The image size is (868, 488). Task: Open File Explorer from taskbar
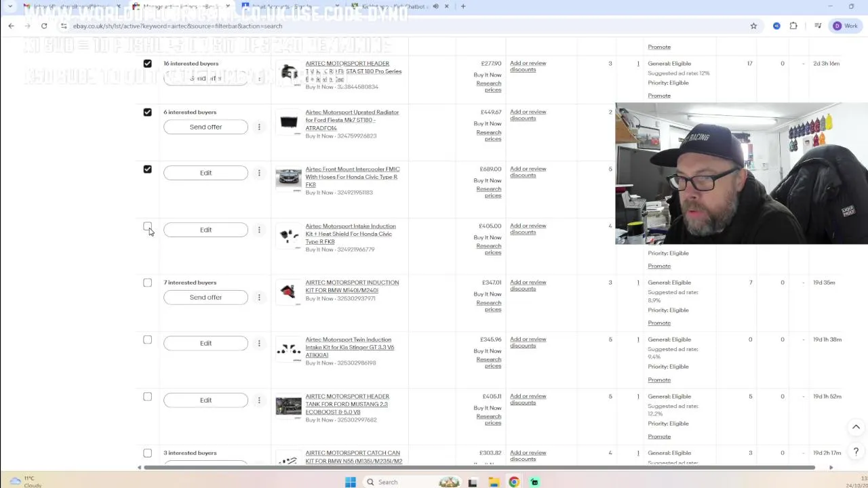coord(494,482)
